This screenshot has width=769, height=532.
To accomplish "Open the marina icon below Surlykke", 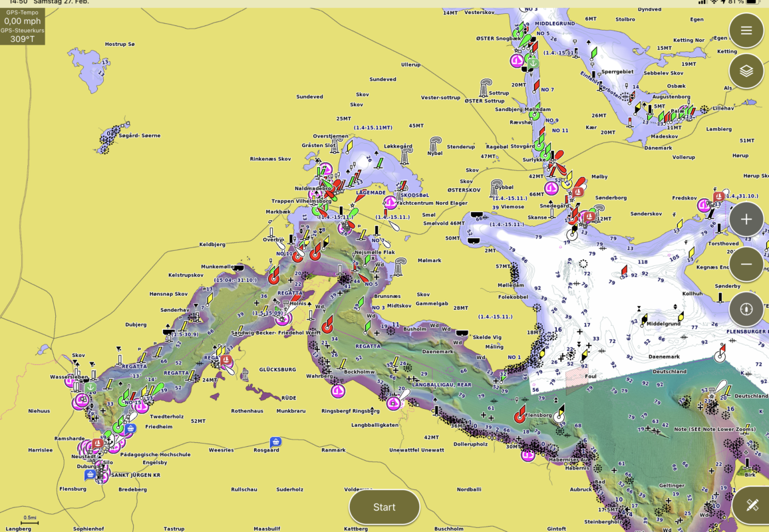I will pos(551,188).
